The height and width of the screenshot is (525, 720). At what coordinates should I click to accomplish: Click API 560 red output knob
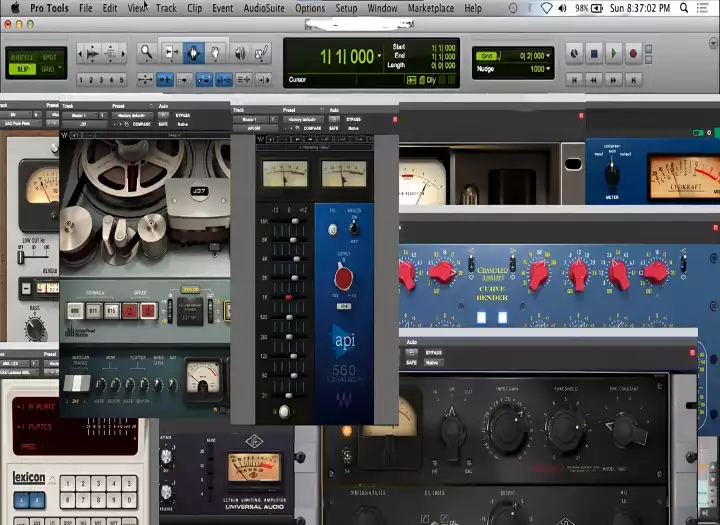click(x=343, y=277)
